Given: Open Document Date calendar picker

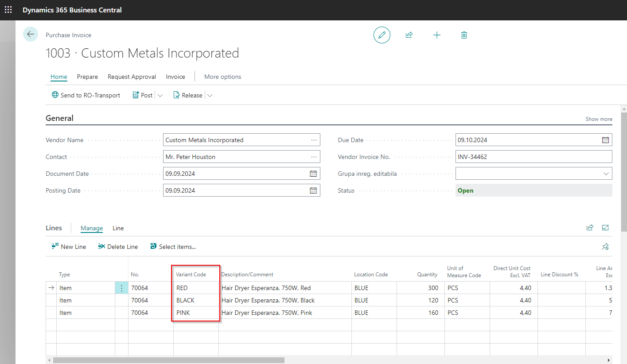Looking at the screenshot, I should coord(313,174).
